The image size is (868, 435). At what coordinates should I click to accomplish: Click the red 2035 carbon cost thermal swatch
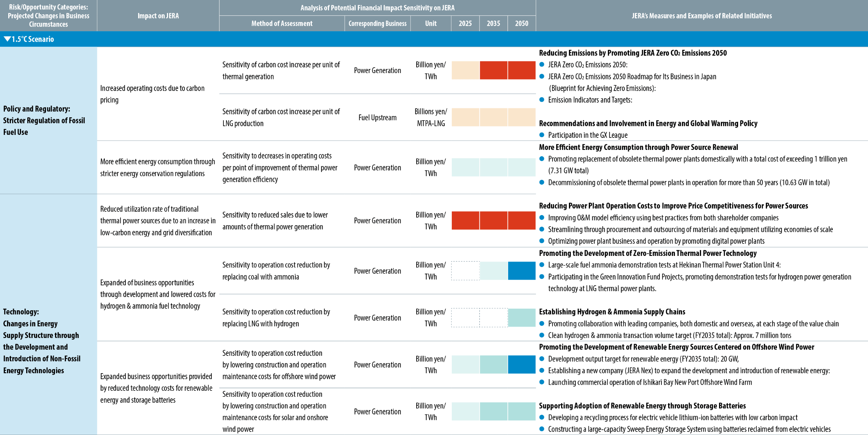[493, 70]
